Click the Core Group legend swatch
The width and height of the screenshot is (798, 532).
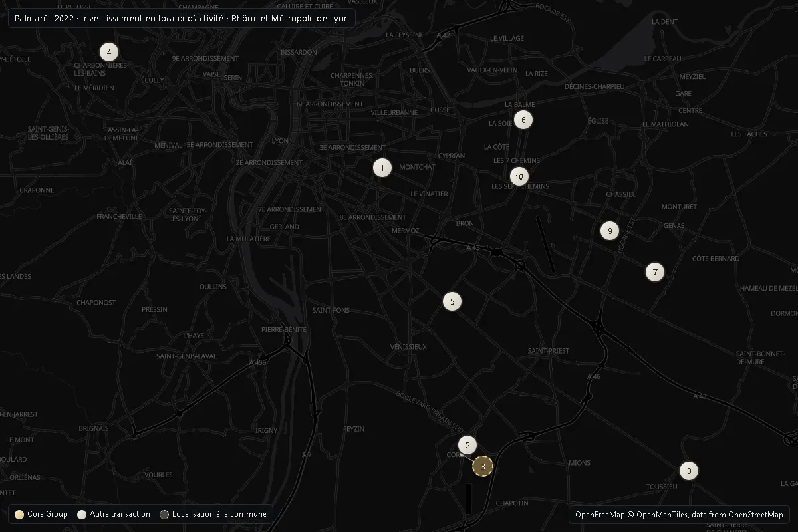(x=19, y=515)
